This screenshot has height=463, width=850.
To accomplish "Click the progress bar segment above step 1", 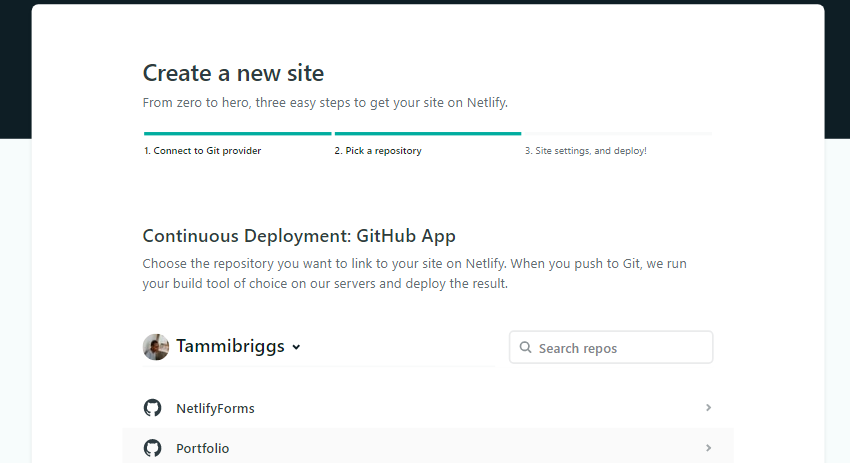I will 237,133.
